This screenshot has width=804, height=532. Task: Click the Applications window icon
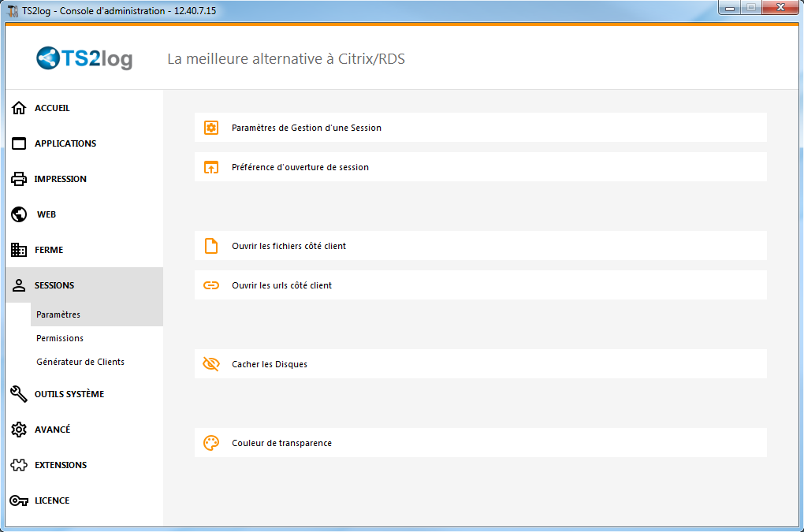pos(19,143)
